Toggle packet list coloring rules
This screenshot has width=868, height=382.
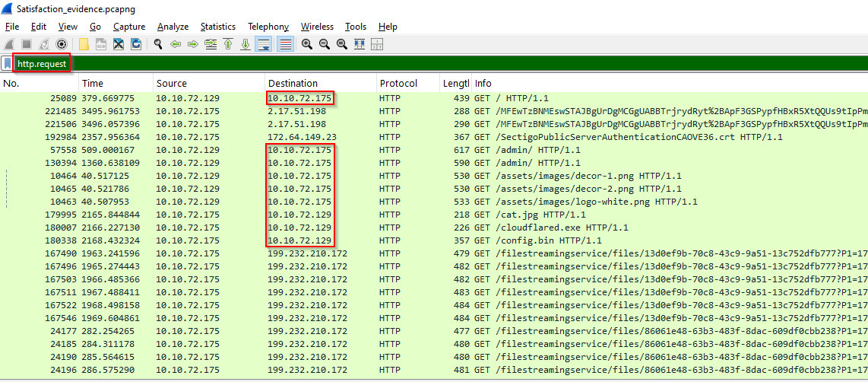click(286, 44)
